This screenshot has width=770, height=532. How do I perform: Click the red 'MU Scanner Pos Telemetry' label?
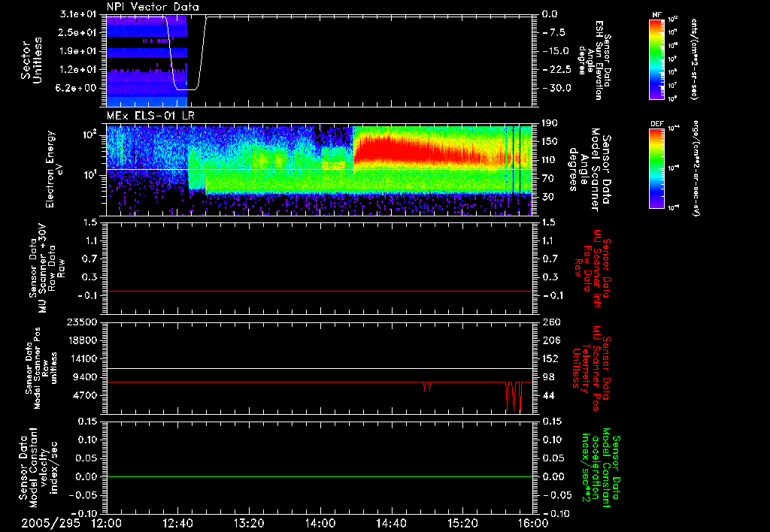[x=592, y=369]
